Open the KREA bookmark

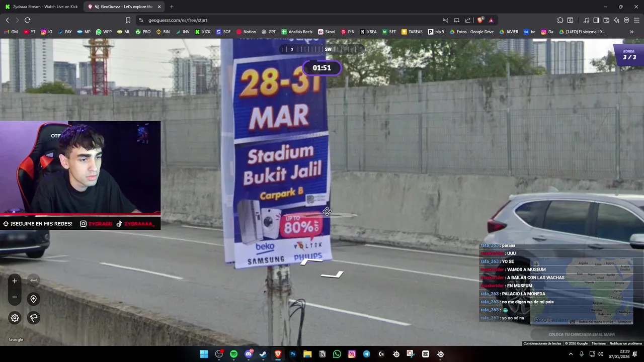[368, 32]
